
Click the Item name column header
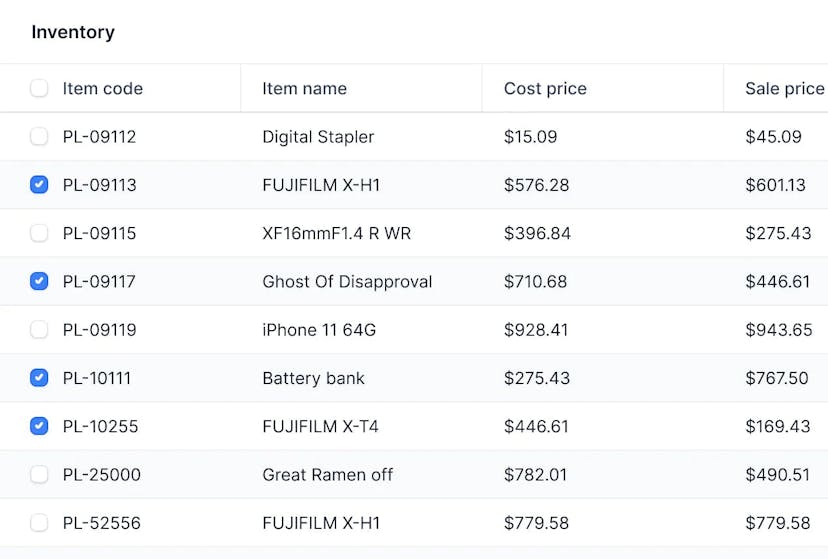click(x=304, y=88)
